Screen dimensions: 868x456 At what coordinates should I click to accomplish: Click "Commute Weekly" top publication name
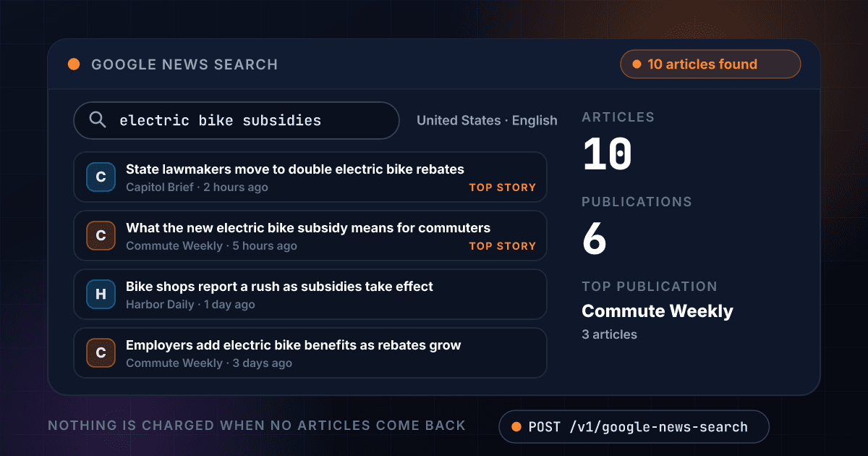(658, 311)
